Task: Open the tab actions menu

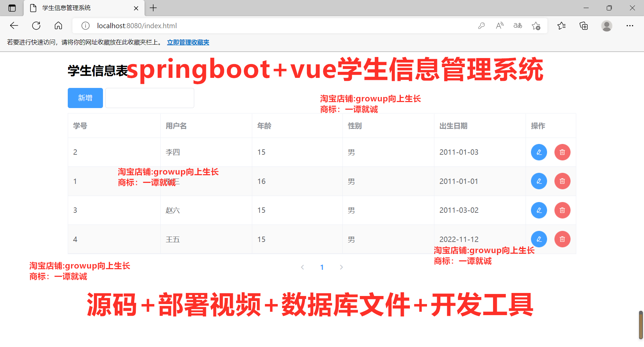Action: click(12, 8)
